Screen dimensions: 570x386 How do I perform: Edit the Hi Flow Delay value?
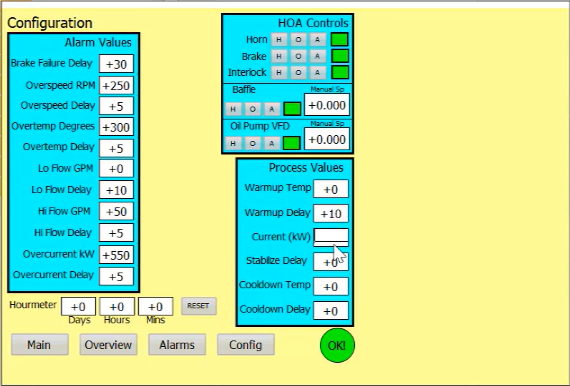[116, 233]
